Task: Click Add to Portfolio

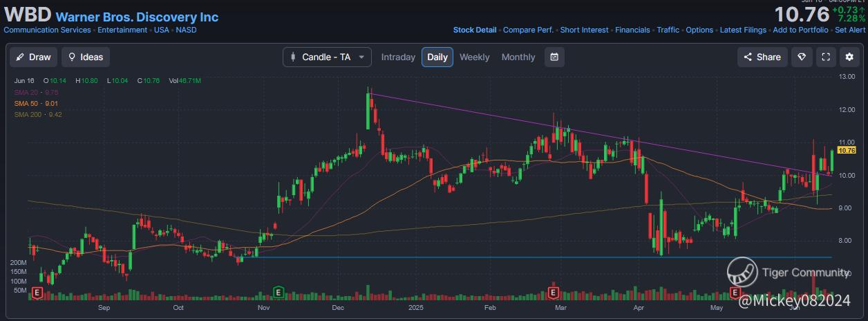Action: pyautogui.click(x=800, y=30)
